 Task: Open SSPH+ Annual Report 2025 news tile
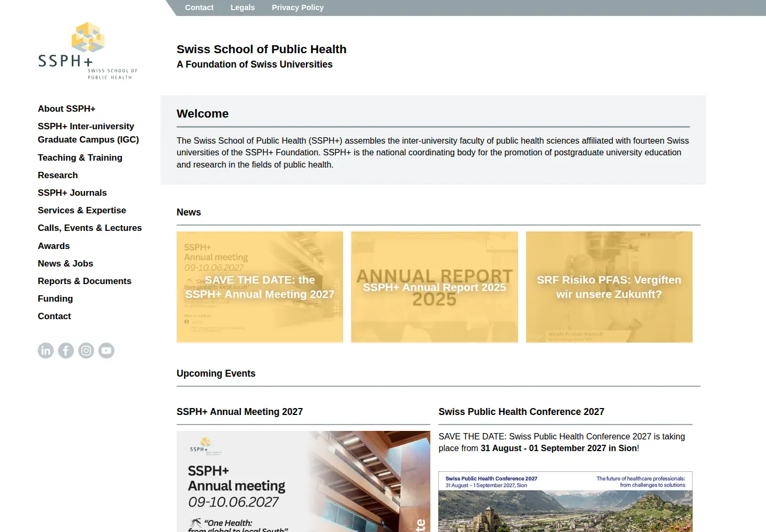coord(435,287)
